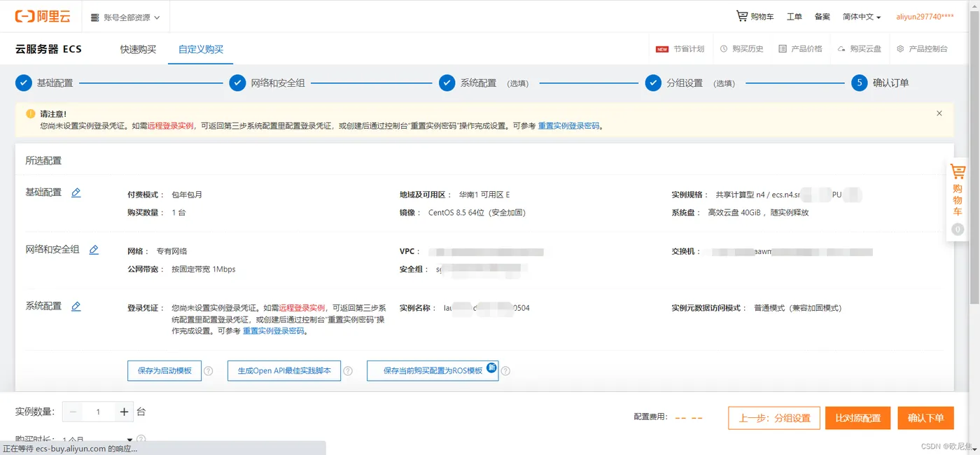980x455 pixels.
Task: Click the 确认下单 order button
Action: coord(925,418)
